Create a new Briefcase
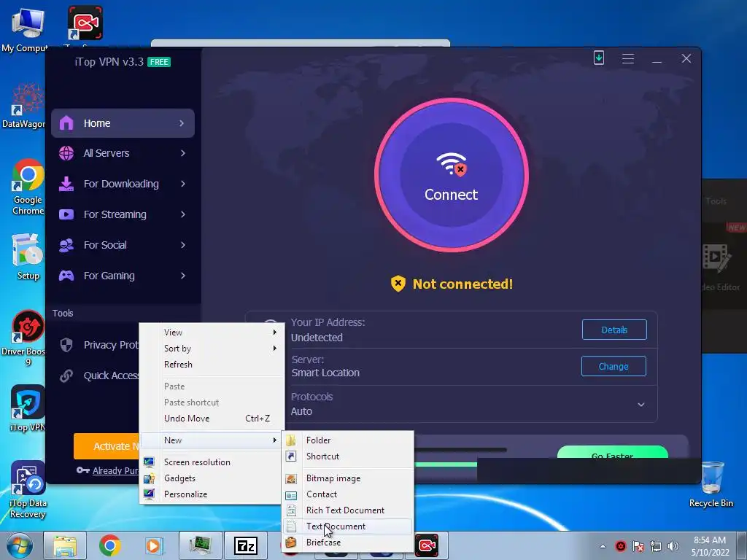The width and height of the screenshot is (747, 560). (348, 542)
